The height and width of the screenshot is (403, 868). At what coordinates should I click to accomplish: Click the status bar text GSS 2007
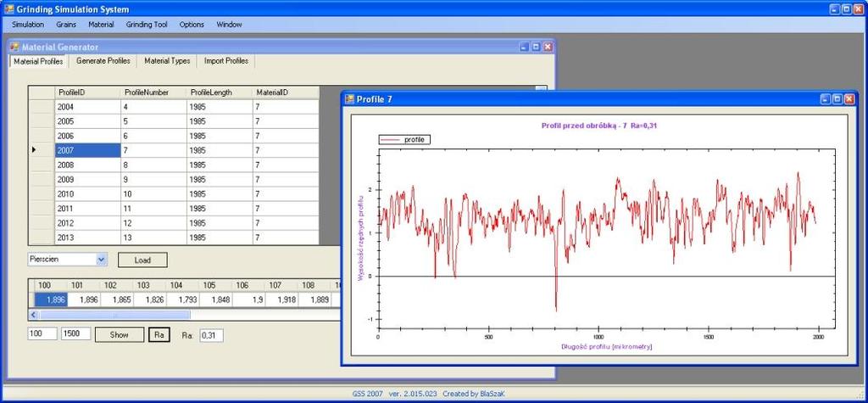(368, 395)
